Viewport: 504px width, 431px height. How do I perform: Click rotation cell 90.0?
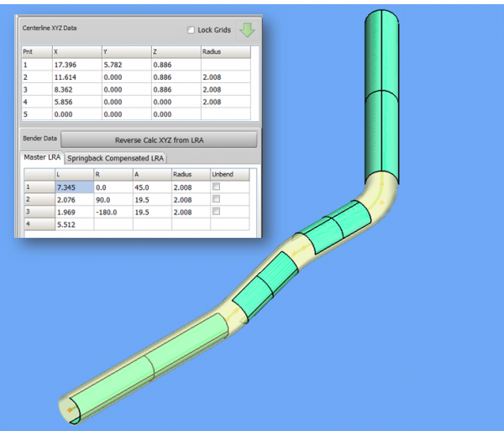[x=113, y=200]
